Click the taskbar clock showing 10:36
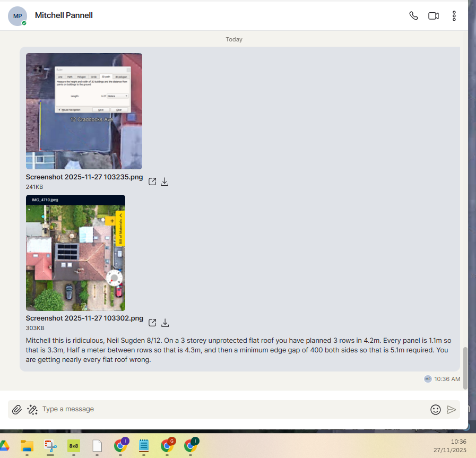 [458, 445]
